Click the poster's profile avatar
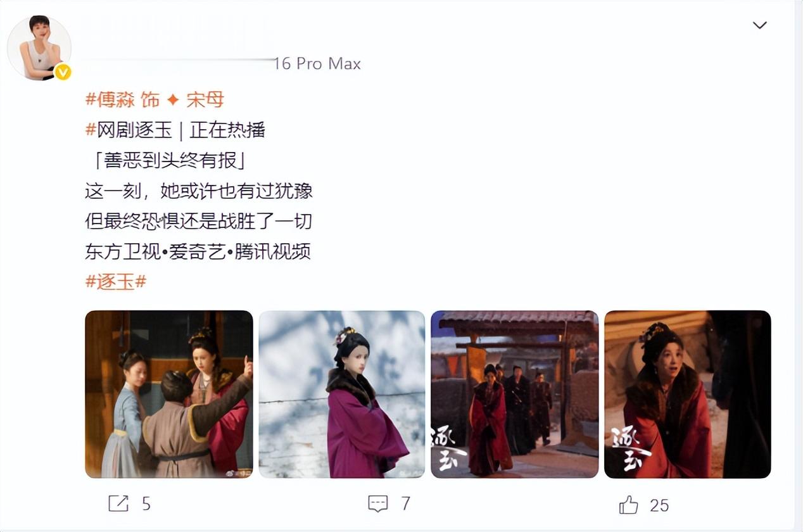Viewport: 803px width, 532px height. [39, 48]
